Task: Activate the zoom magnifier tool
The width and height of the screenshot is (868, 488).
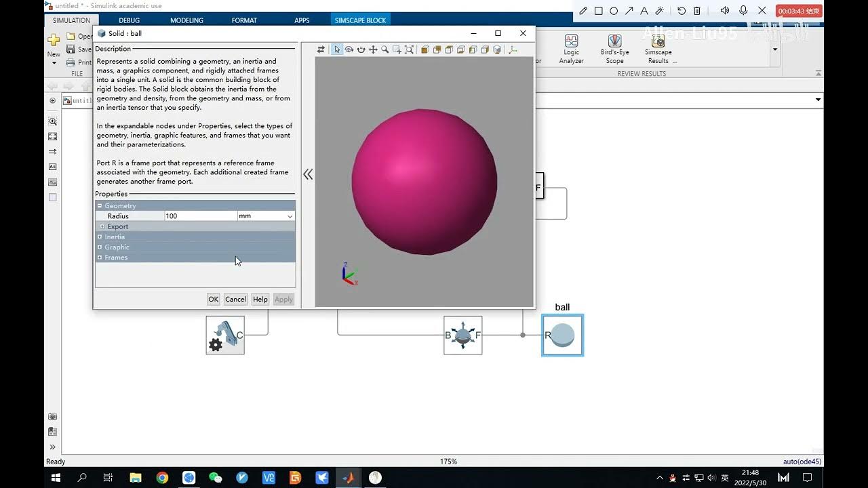Action: 384,49
